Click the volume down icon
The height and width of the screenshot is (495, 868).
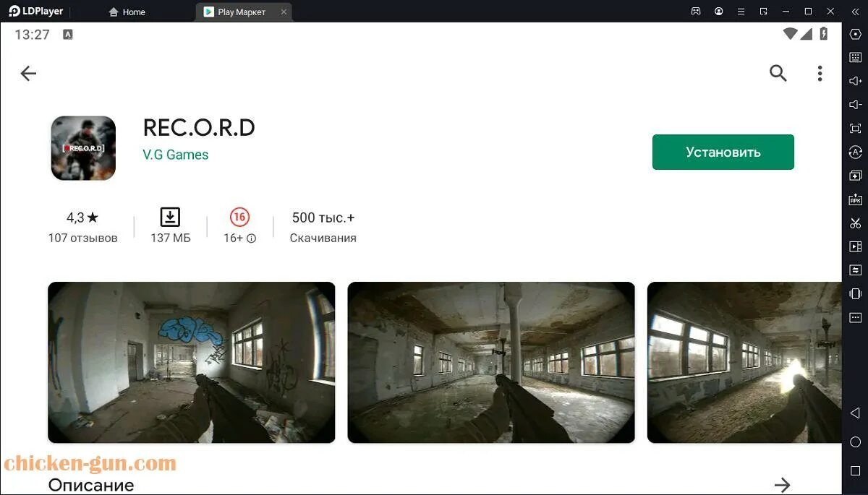855,105
